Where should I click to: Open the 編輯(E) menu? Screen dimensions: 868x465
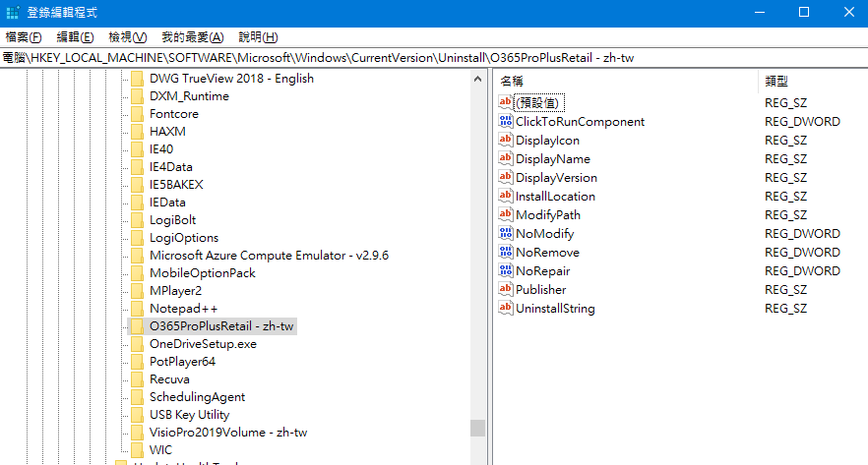click(75, 37)
